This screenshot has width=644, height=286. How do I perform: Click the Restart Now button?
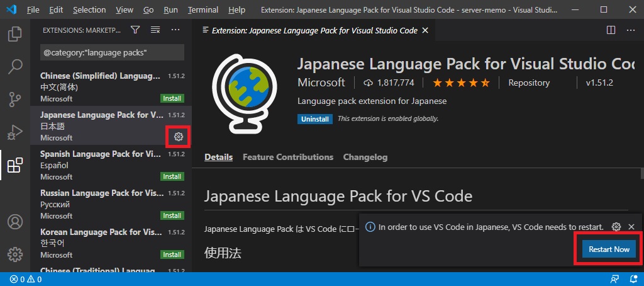tap(609, 249)
